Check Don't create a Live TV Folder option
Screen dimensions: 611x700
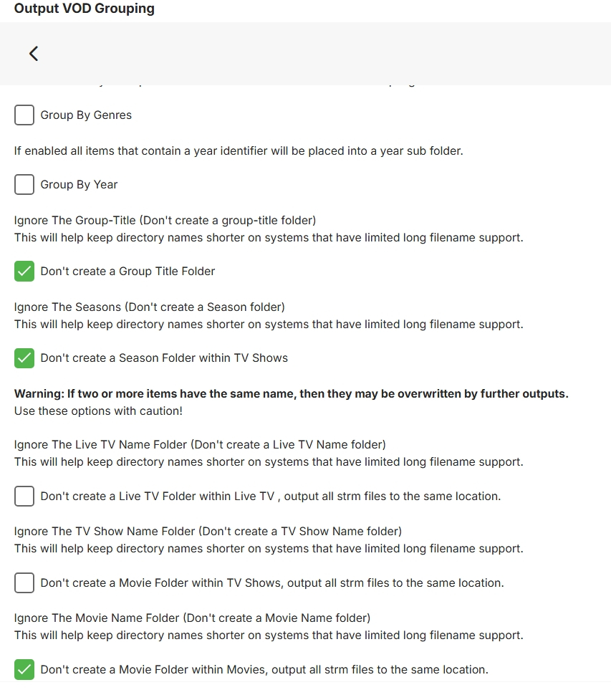pyautogui.click(x=24, y=496)
